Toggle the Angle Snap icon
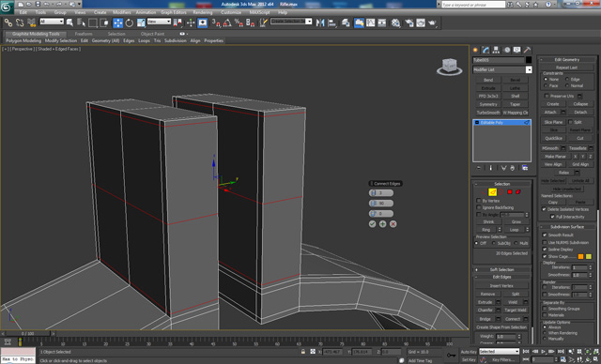 coord(227,23)
